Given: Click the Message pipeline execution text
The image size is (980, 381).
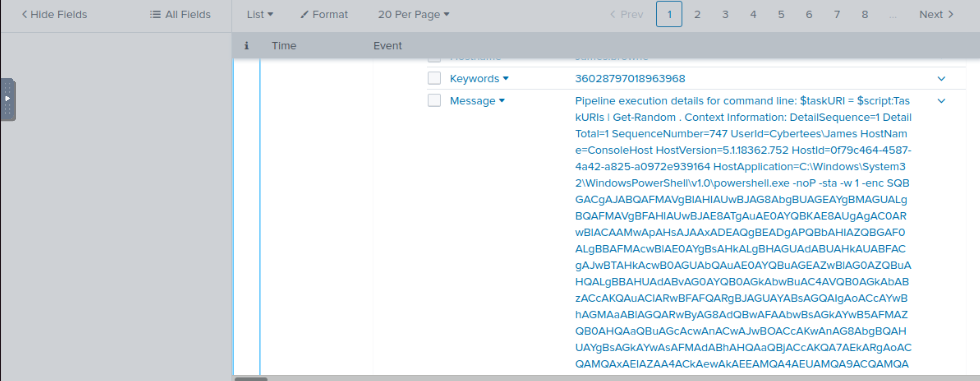Looking at the screenshot, I should click(743, 232).
